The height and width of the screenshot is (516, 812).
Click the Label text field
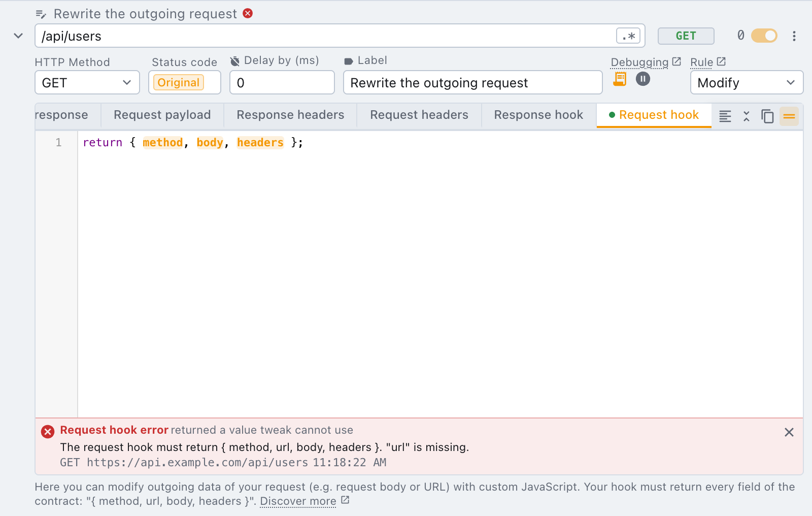(x=472, y=82)
